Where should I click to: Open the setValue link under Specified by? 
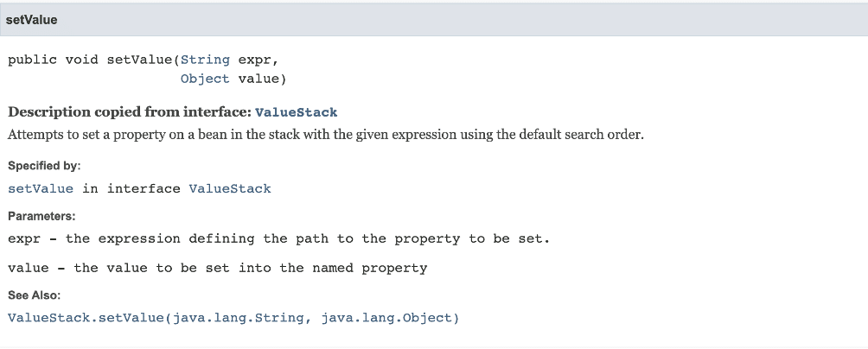[x=41, y=188]
